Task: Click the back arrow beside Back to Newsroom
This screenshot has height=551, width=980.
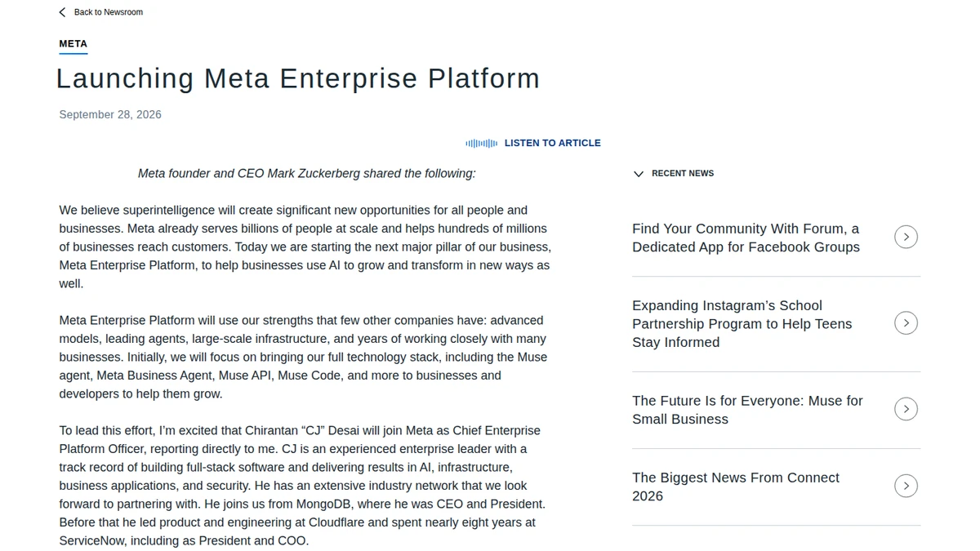Action: tap(62, 12)
